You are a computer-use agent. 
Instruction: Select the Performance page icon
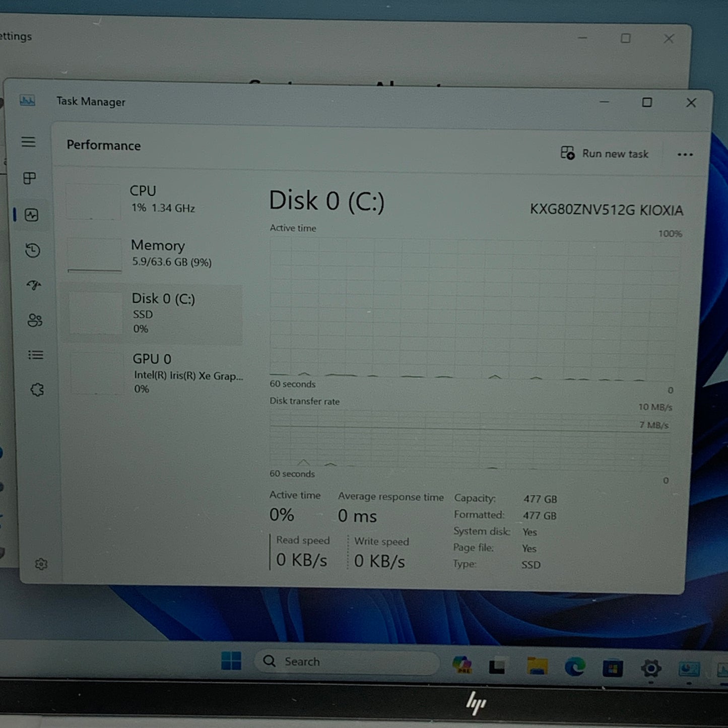click(x=32, y=214)
